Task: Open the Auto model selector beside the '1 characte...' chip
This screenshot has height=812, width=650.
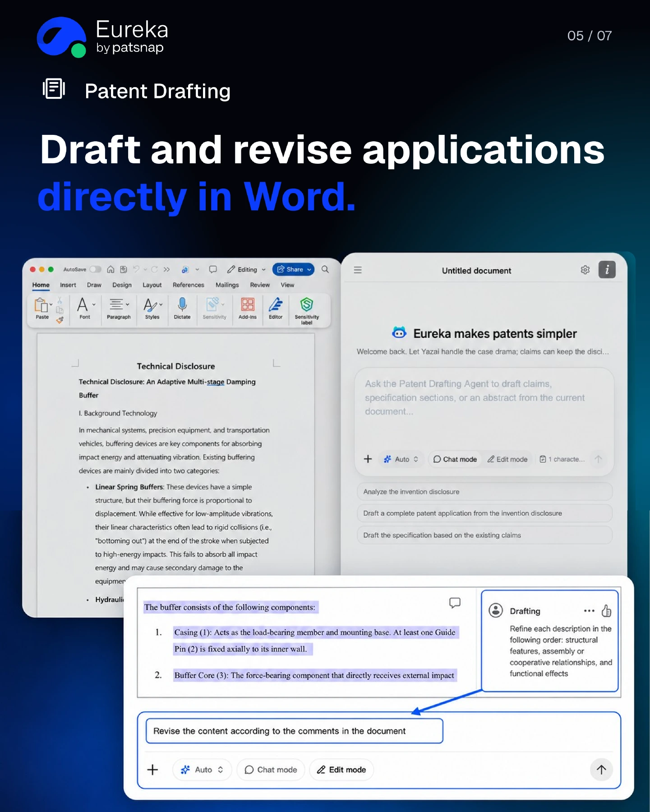Action: (401, 459)
